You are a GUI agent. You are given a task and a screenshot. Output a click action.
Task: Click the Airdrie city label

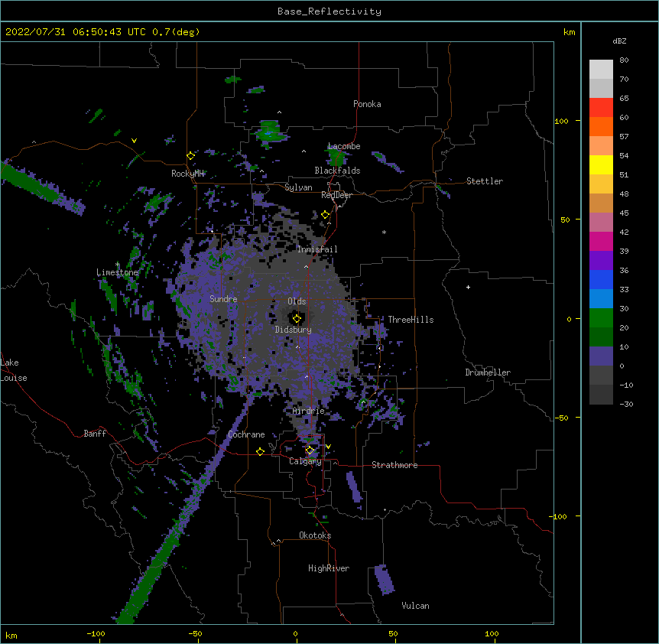point(309,411)
